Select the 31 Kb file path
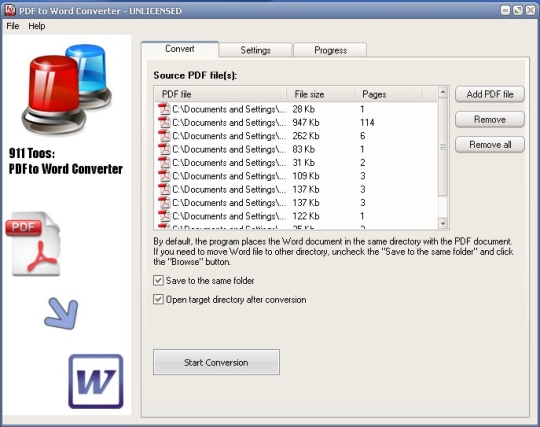This screenshot has height=427, width=540. tap(229, 163)
